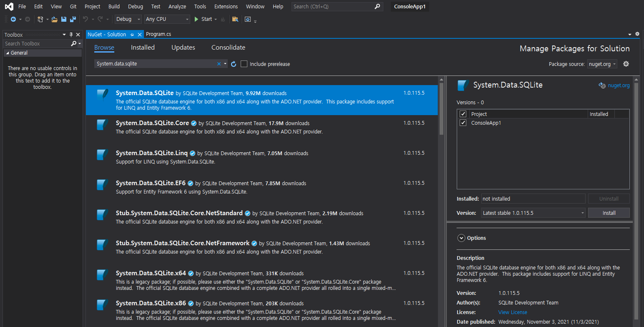Open the Package source nuget.org dropdown

click(602, 64)
